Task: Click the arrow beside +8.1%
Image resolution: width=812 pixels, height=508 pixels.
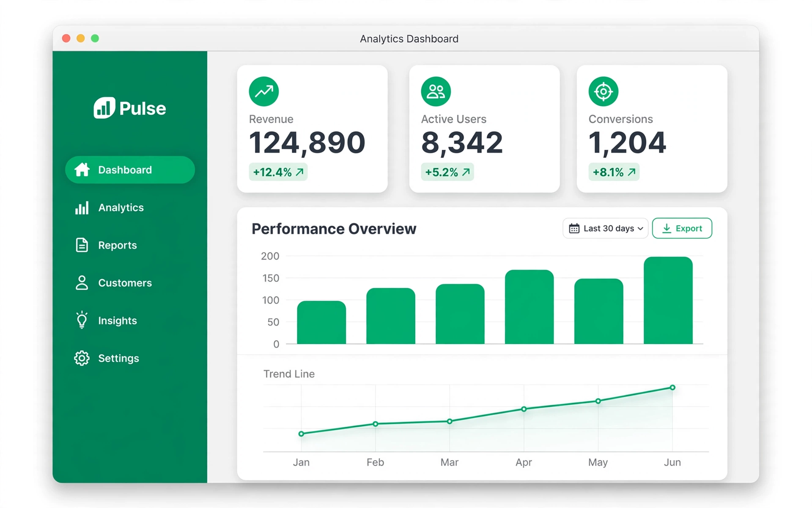Action: (x=631, y=172)
